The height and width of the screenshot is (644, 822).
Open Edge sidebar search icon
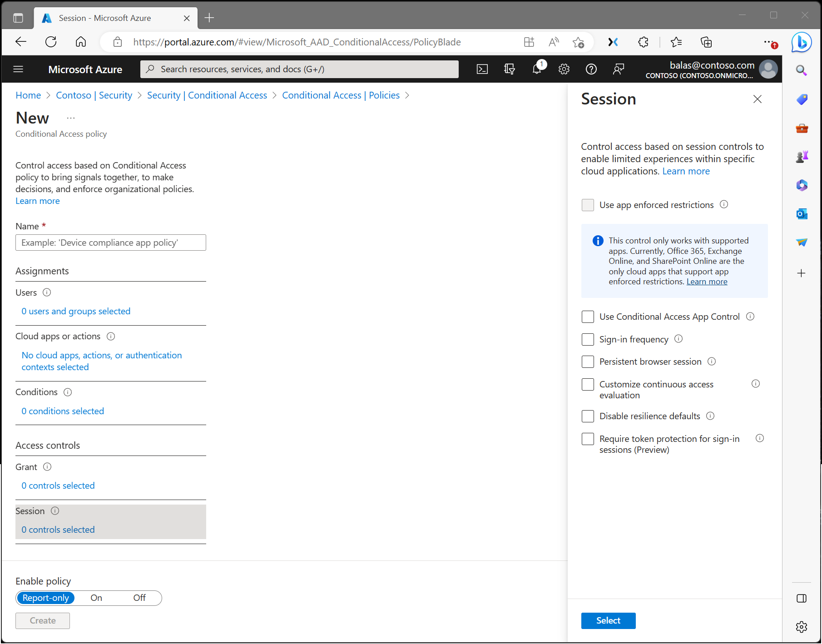[x=802, y=70]
